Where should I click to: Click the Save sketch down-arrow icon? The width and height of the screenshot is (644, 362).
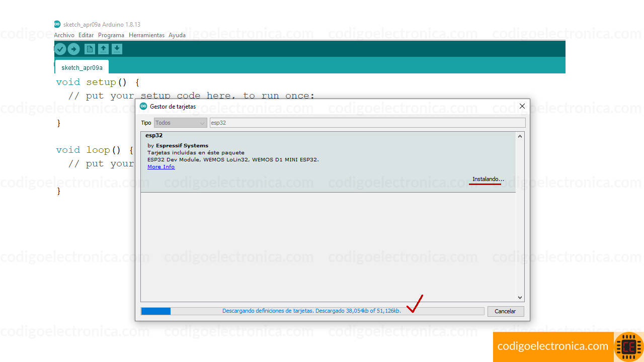click(117, 49)
